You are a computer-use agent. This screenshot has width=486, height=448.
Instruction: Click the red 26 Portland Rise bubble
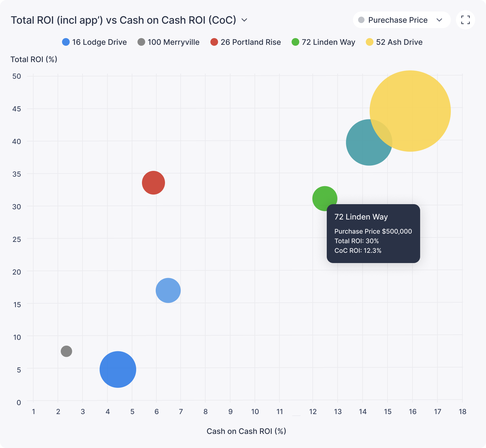(x=153, y=183)
